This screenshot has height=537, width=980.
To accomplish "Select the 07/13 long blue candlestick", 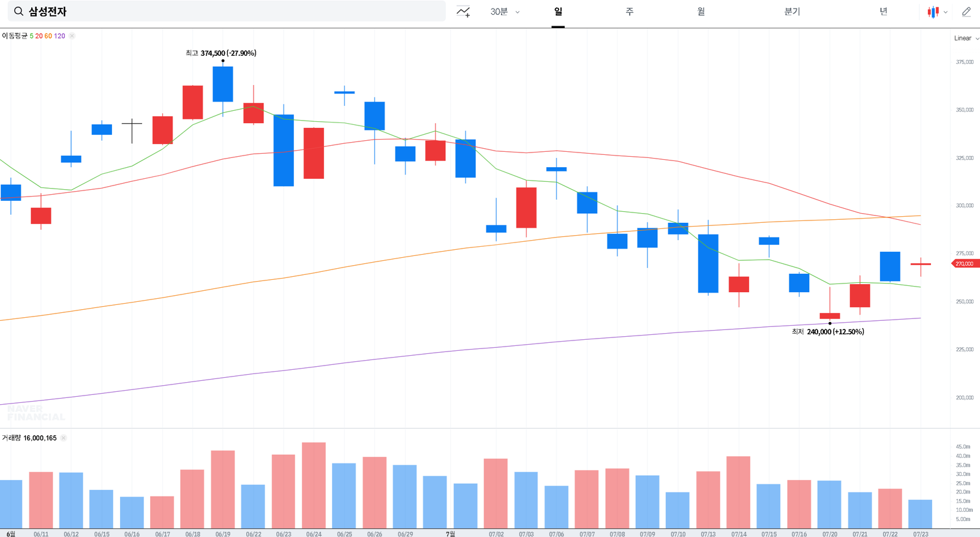I will click(x=708, y=263).
